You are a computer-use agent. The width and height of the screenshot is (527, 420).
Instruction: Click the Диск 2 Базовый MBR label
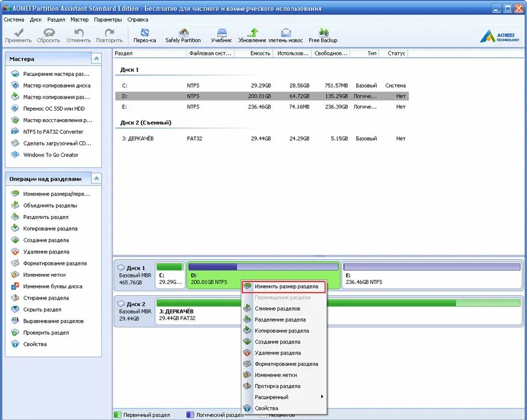pyautogui.click(x=134, y=311)
